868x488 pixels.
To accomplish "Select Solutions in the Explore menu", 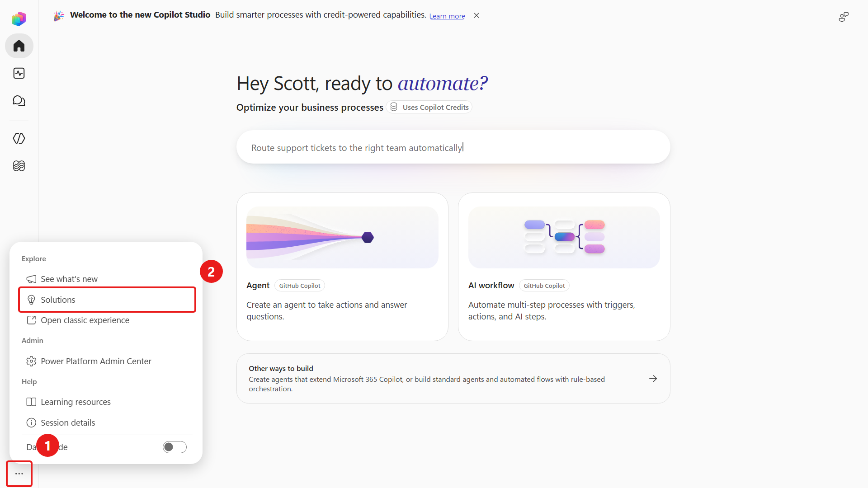I will coord(107,300).
